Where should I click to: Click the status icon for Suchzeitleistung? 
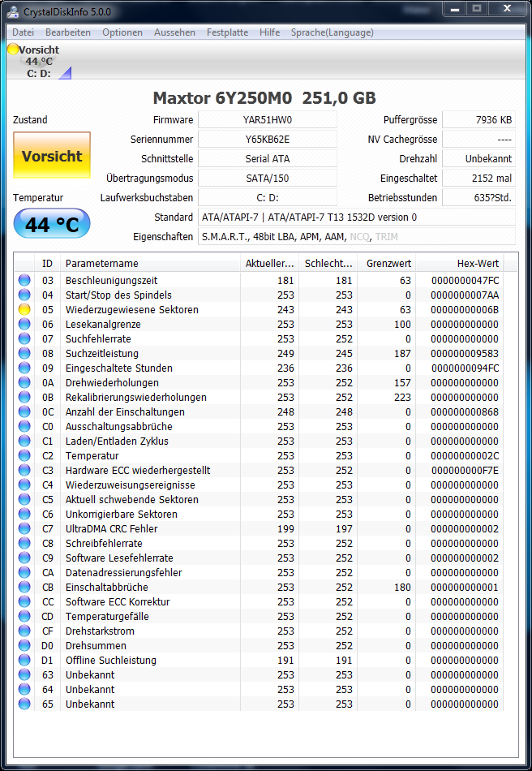point(24,353)
